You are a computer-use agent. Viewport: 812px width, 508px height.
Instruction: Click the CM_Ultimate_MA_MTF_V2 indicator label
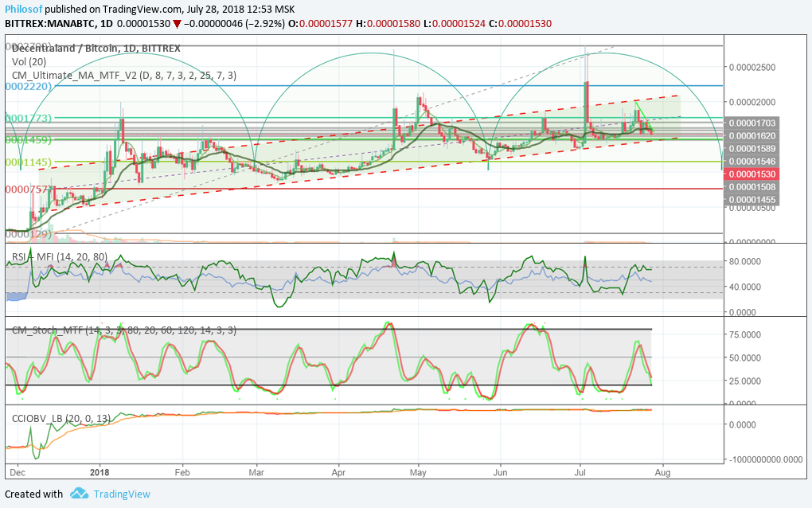point(124,75)
